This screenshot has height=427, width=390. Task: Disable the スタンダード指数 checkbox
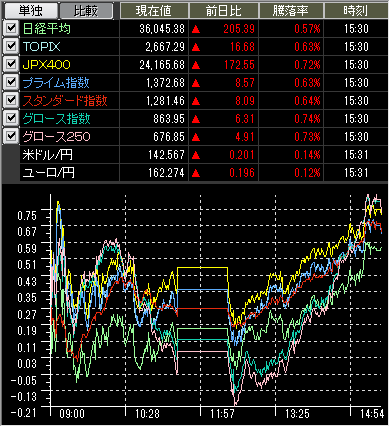[11, 100]
